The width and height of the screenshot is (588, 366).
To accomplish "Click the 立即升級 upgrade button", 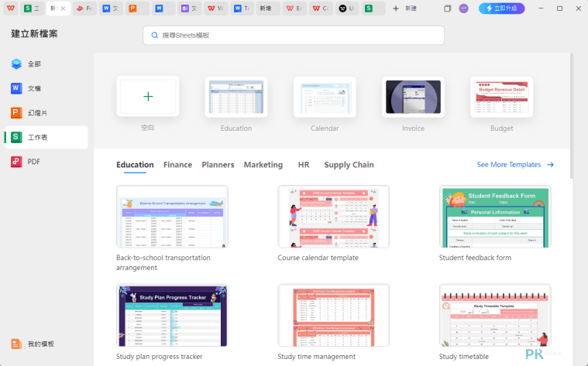I will [x=502, y=9].
